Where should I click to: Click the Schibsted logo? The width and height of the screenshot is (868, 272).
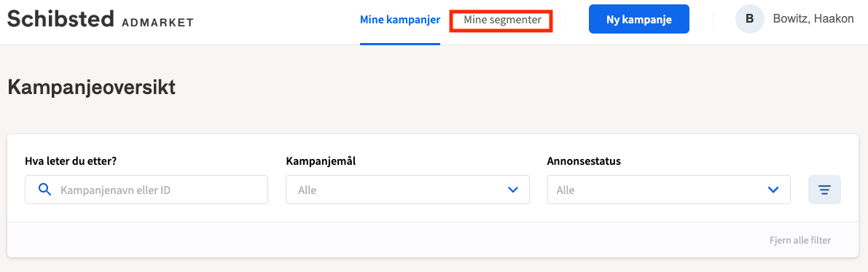tap(59, 19)
